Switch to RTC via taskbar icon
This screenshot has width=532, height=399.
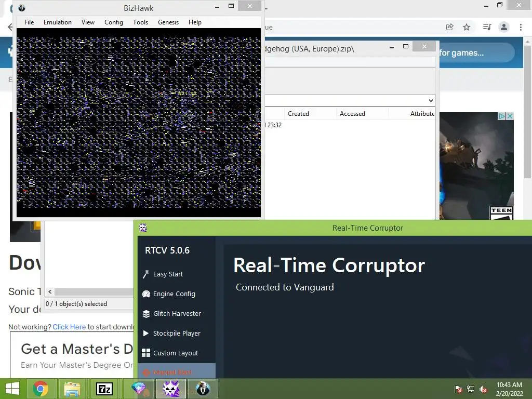pos(171,389)
